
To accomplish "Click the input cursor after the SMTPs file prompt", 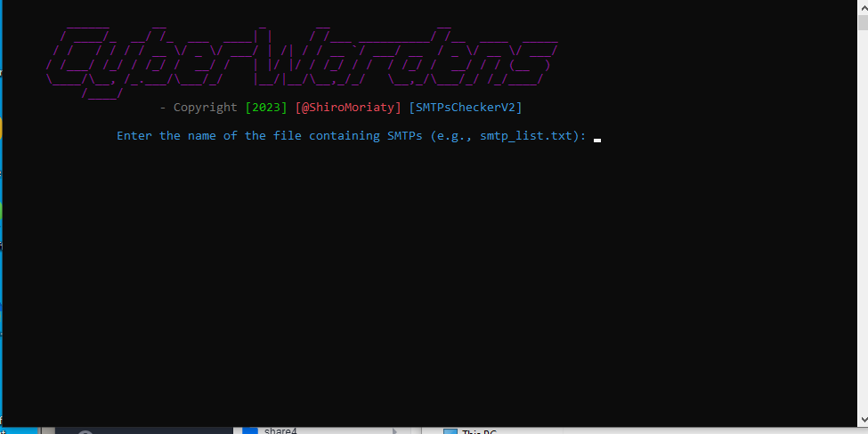I will coord(597,140).
